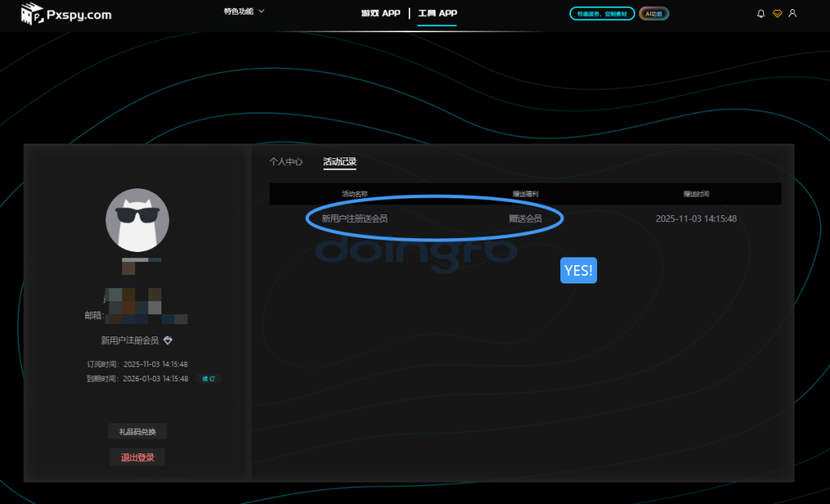
Task: Click the cat avatar with sunglasses
Action: [137, 220]
